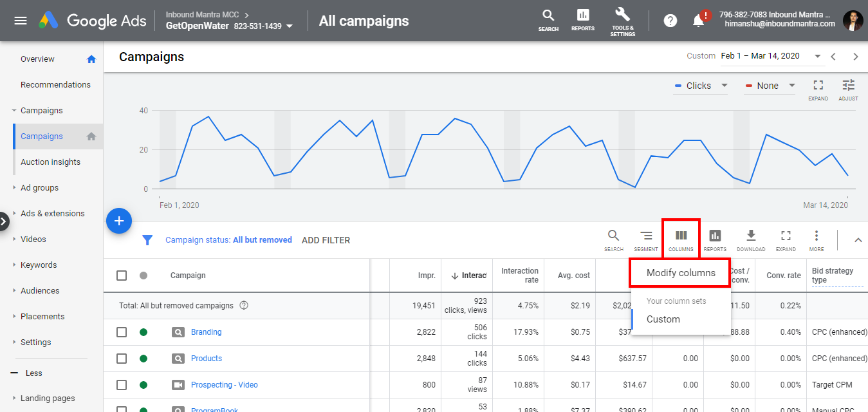This screenshot has width=868, height=412.
Task: Go to previous date range
Action: tap(833, 57)
